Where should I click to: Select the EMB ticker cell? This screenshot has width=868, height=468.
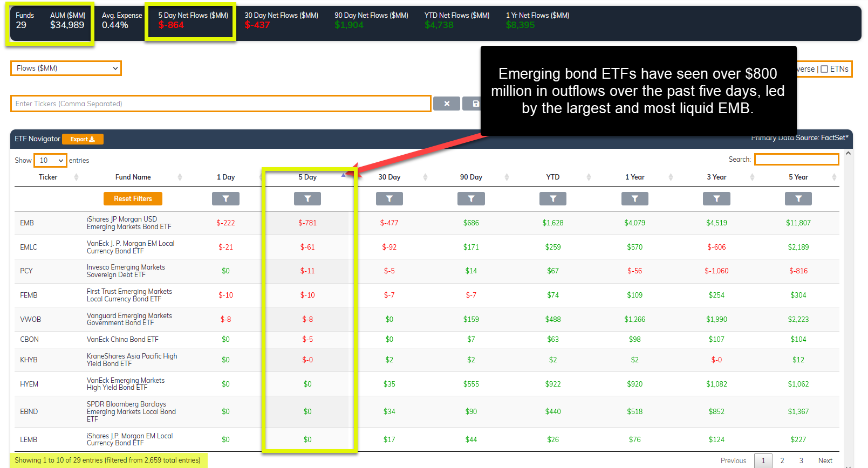click(27, 223)
